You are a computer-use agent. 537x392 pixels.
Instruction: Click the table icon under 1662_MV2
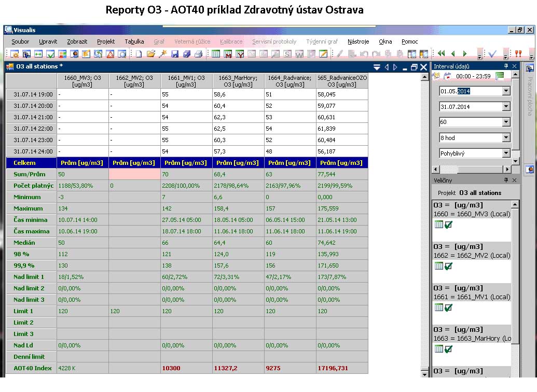coord(439,266)
